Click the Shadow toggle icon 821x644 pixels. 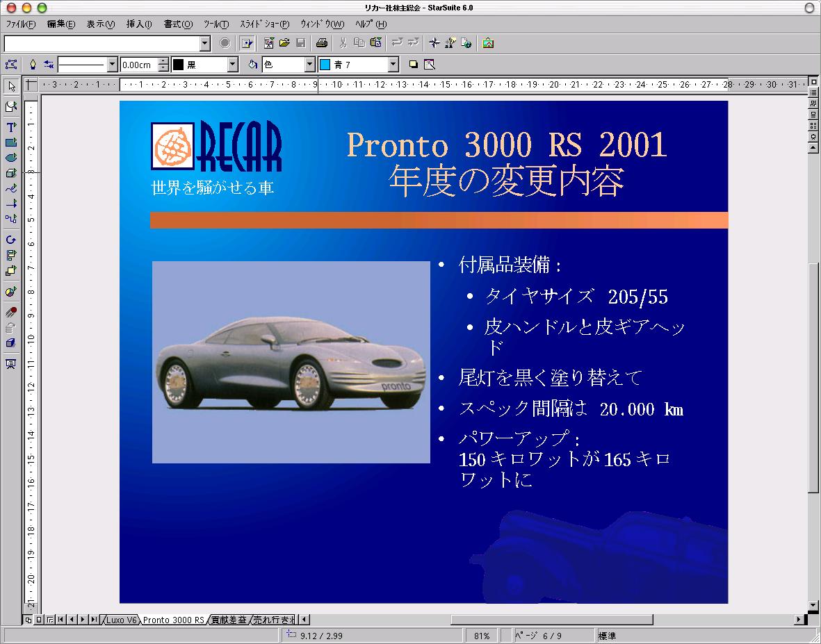tap(413, 65)
